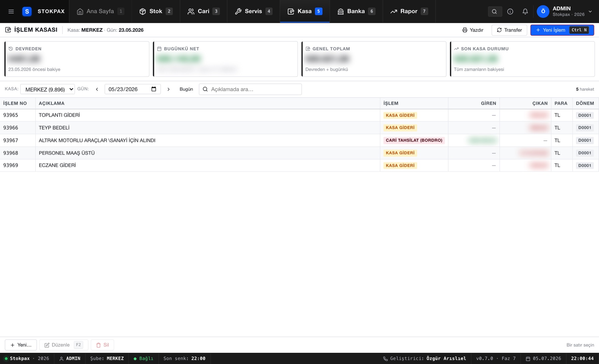Click 05.07.2026 date in status bar

(543, 358)
